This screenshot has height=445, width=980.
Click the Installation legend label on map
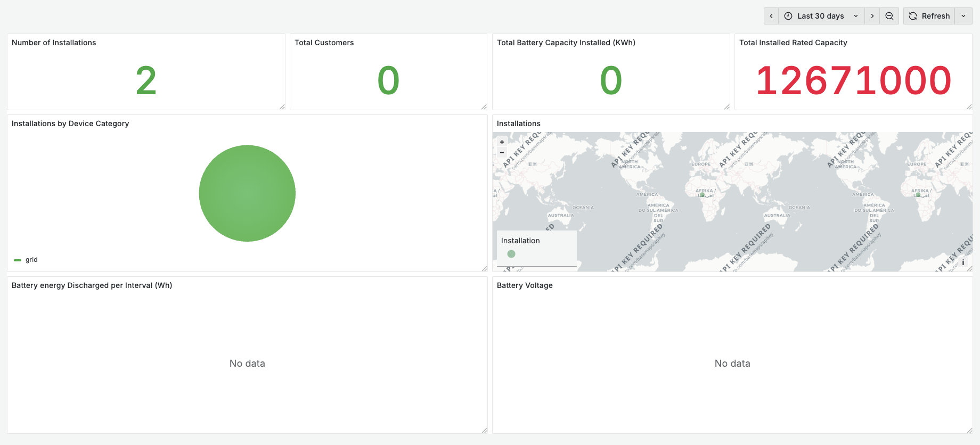pos(520,241)
